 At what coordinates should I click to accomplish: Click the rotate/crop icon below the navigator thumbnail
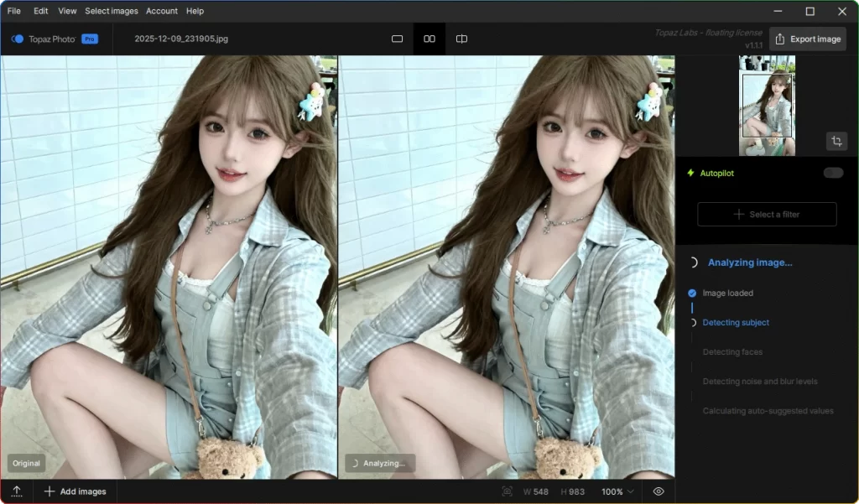click(836, 141)
